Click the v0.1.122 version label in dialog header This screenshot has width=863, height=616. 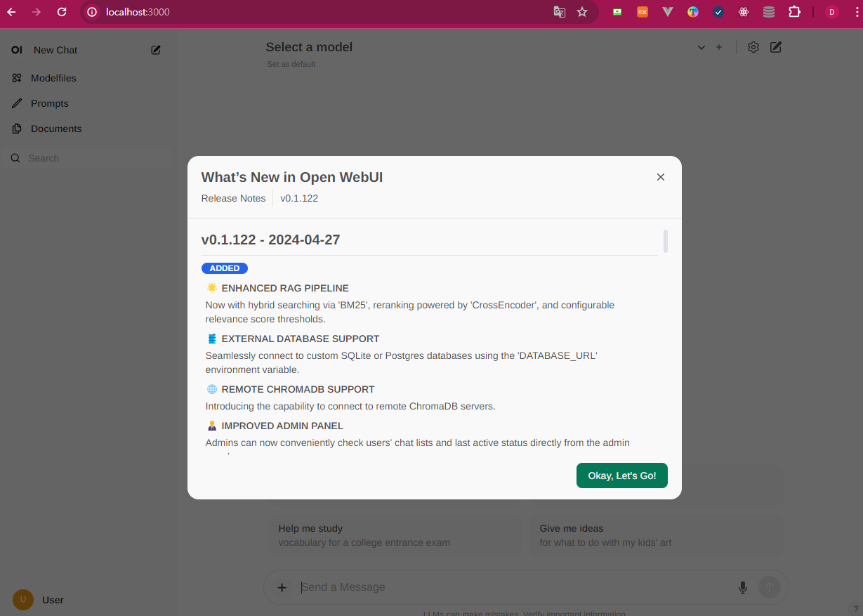pyautogui.click(x=299, y=198)
